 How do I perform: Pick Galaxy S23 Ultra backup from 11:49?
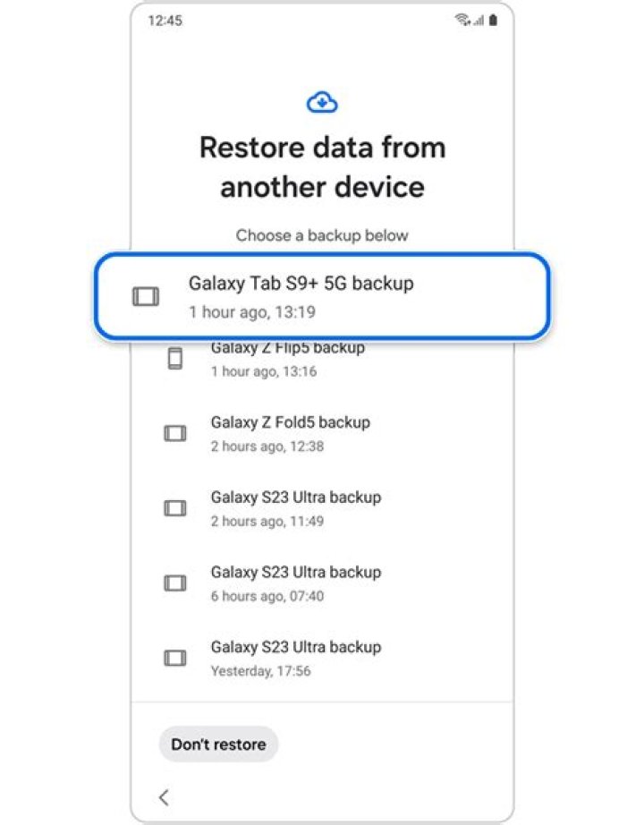coord(295,508)
